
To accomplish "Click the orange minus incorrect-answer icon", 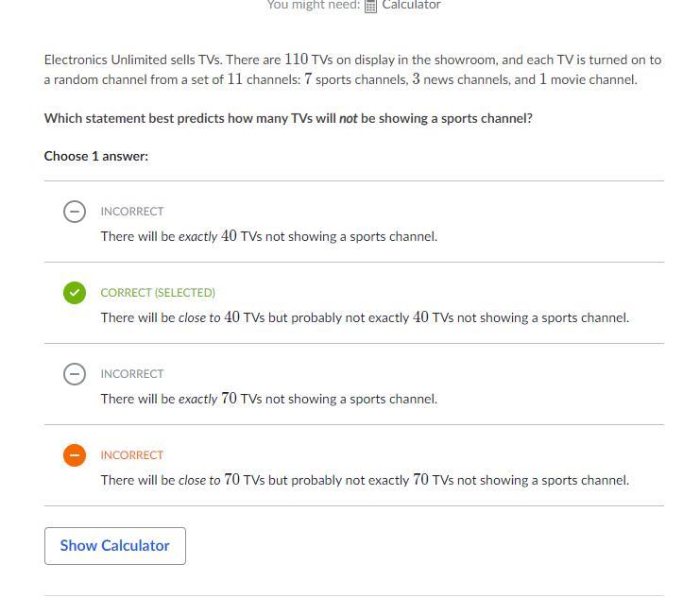I will click(75, 455).
